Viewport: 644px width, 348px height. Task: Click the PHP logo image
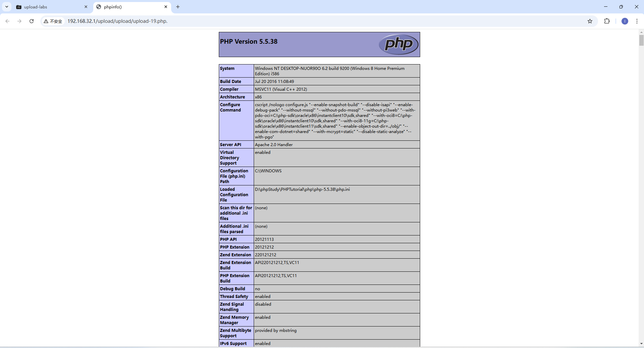point(398,44)
